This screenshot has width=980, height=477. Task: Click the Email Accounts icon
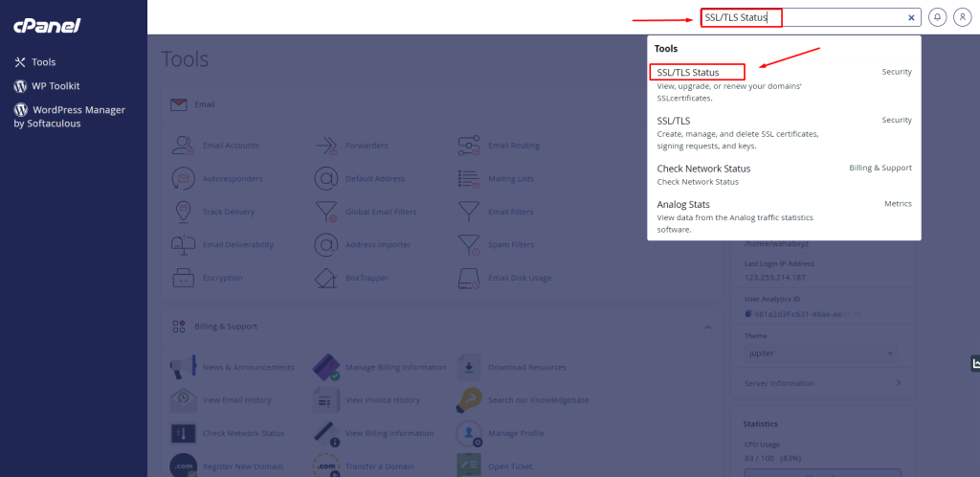(183, 146)
